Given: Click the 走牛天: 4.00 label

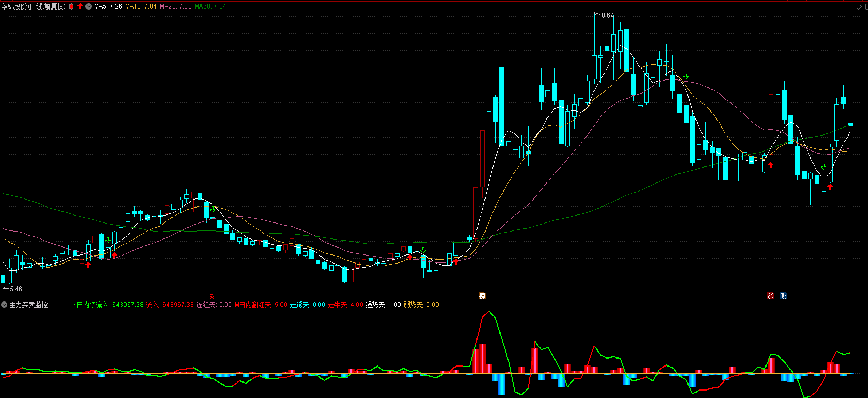Looking at the screenshot, I should 346,305.
